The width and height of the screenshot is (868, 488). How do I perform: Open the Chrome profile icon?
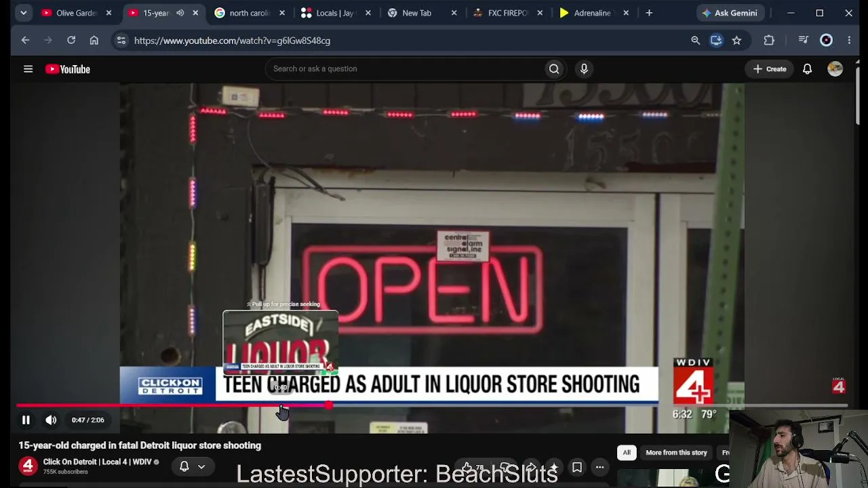(826, 40)
